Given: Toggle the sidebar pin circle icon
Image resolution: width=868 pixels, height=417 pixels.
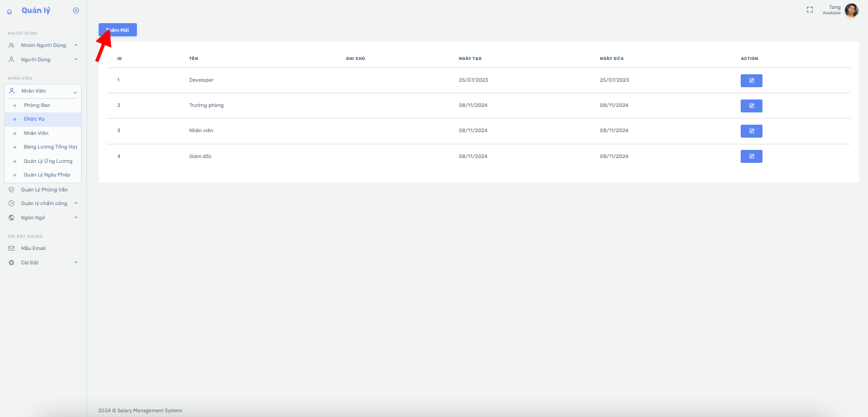Looking at the screenshot, I should [76, 10].
